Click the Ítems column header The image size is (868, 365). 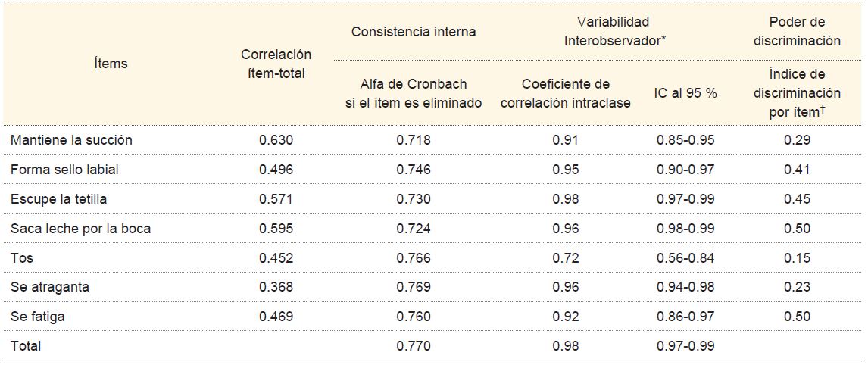(110, 64)
